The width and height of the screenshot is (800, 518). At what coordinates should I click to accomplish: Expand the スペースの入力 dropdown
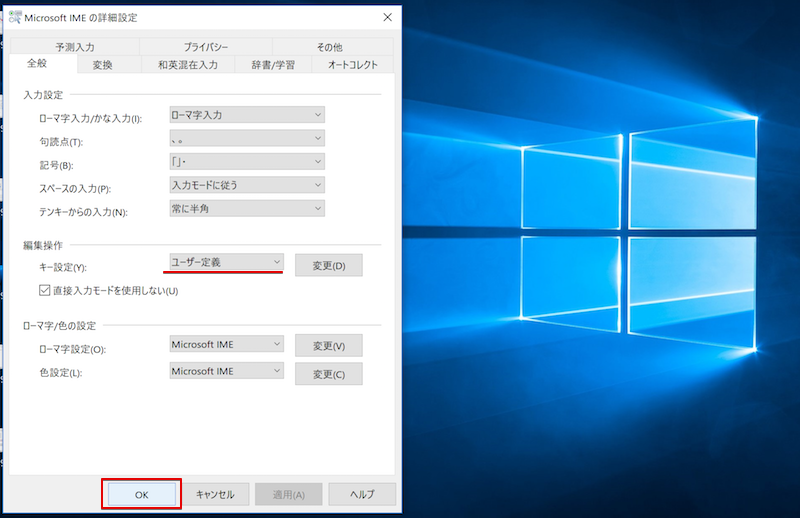(247, 185)
